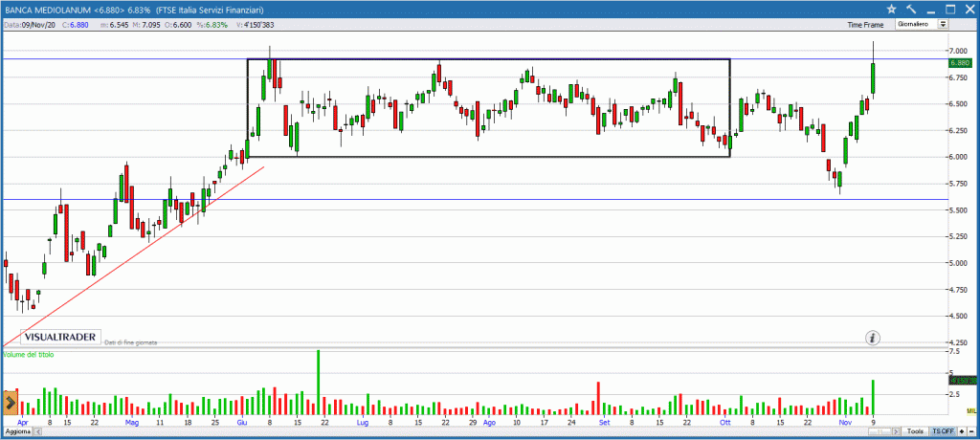Click the 'Nov' month axis label
Viewport: 980px width, 440px height.
[x=845, y=423]
